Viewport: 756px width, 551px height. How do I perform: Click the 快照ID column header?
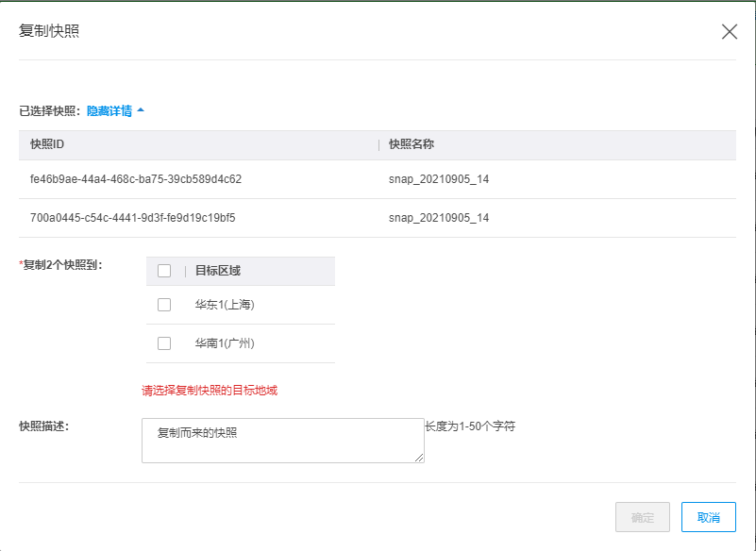(x=47, y=144)
